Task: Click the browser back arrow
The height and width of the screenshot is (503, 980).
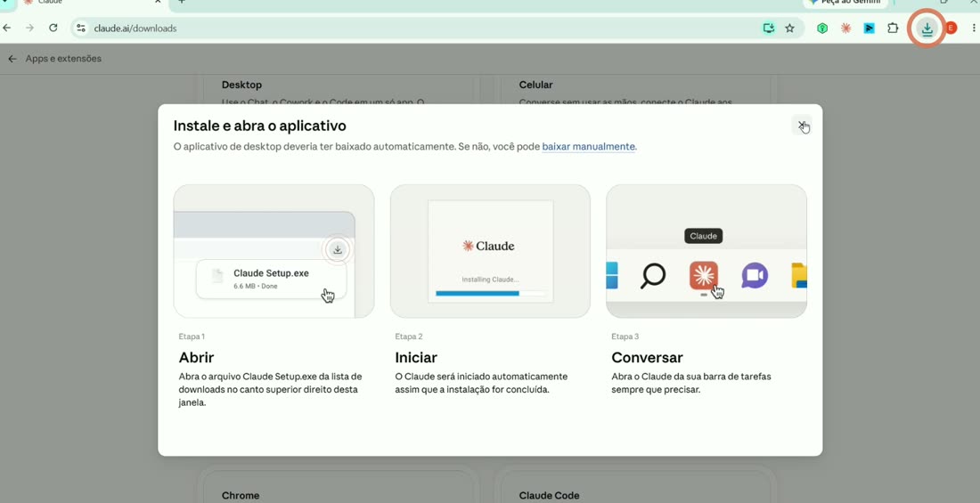Action: coord(7,28)
